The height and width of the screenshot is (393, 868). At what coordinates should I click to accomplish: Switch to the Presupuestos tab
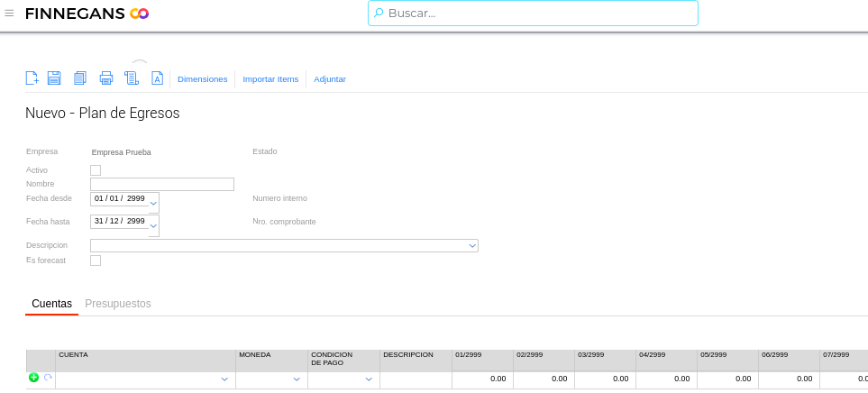pyautogui.click(x=118, y=304)
